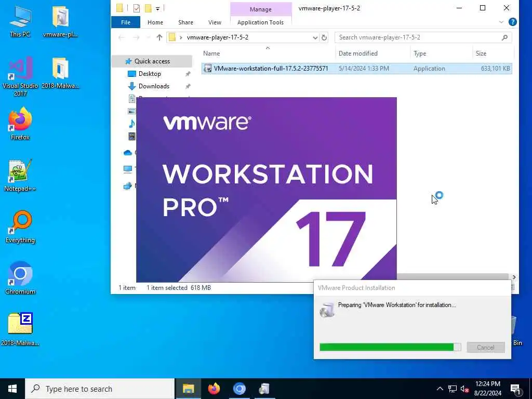Click the Back navigation arrow in Explorer
The width and height of the screenshot is (532, 399).
coord(122,37)
